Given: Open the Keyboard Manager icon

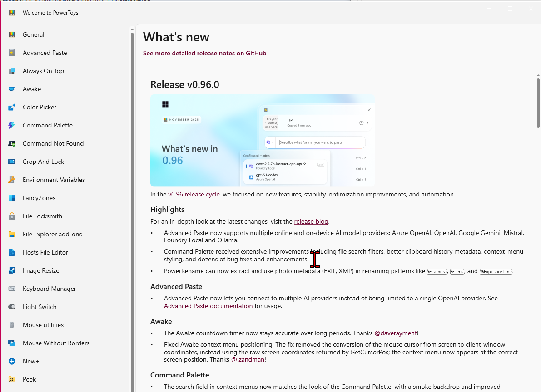Looking at the screenshot, I should coord(12,289).
